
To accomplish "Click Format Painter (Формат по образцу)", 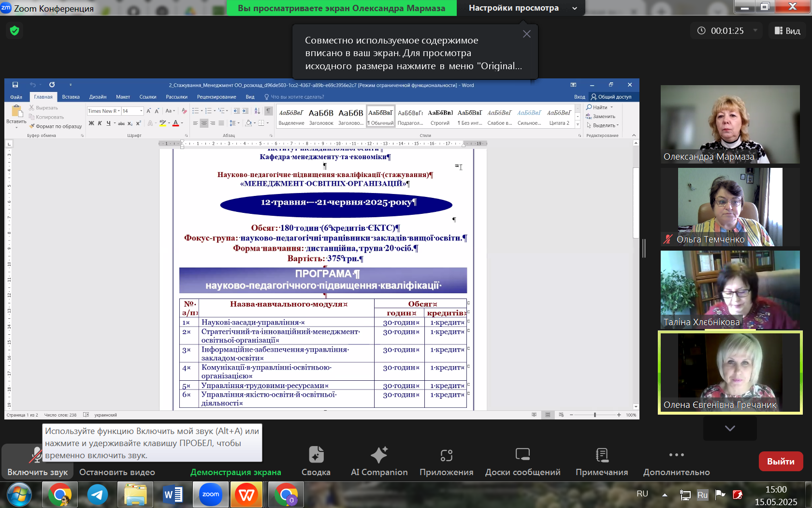I will 56,126.
